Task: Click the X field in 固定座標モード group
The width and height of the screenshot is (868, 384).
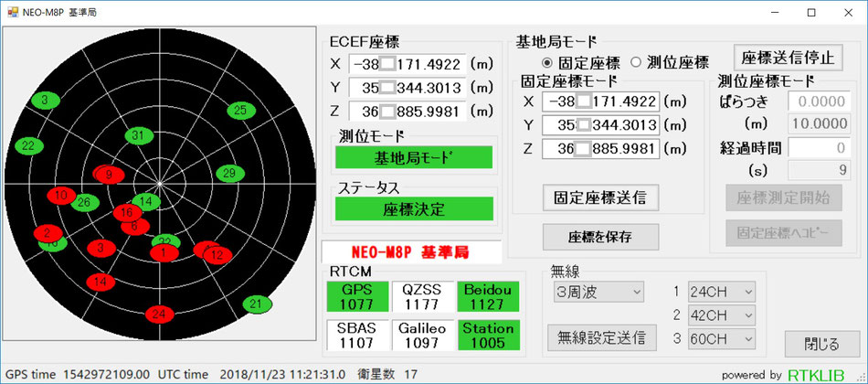Action: (x=600, y=101)
